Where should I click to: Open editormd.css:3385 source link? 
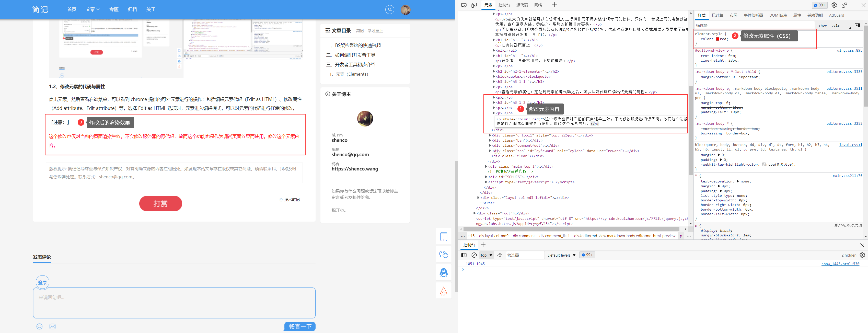point(844,72)
